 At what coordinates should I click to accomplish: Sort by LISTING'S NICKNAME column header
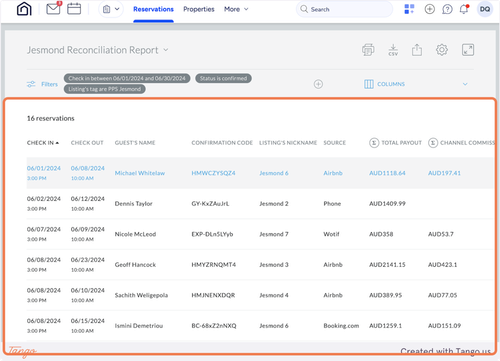(288, 143)
